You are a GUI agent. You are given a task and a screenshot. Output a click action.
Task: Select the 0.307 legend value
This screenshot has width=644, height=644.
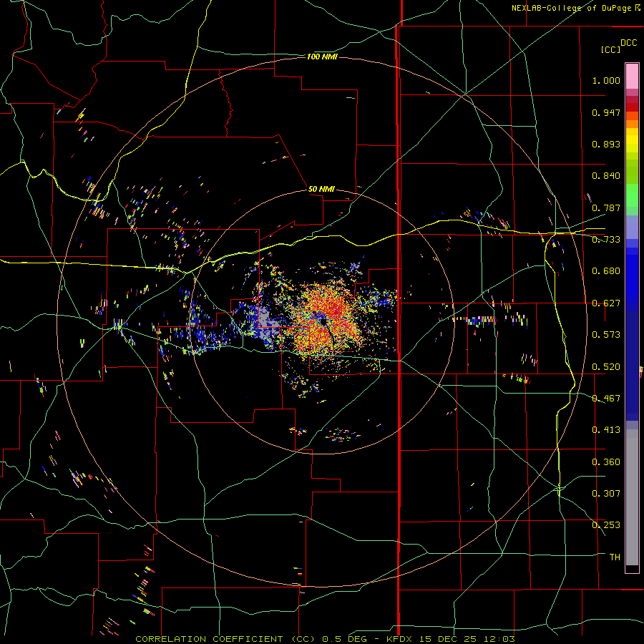click(x=606, y=494)
